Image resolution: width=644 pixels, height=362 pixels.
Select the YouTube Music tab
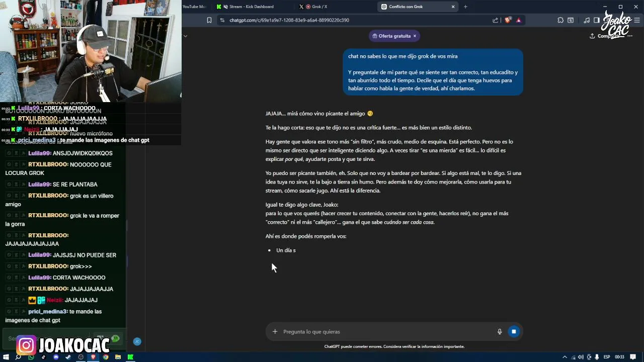tap(195, 7)
